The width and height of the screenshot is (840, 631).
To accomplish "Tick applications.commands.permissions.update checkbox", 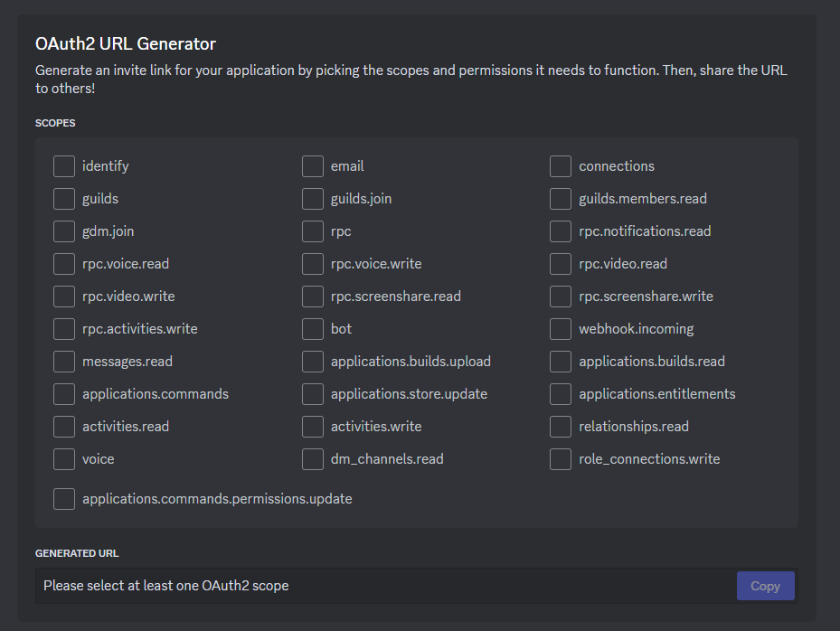I will point(64,499).
